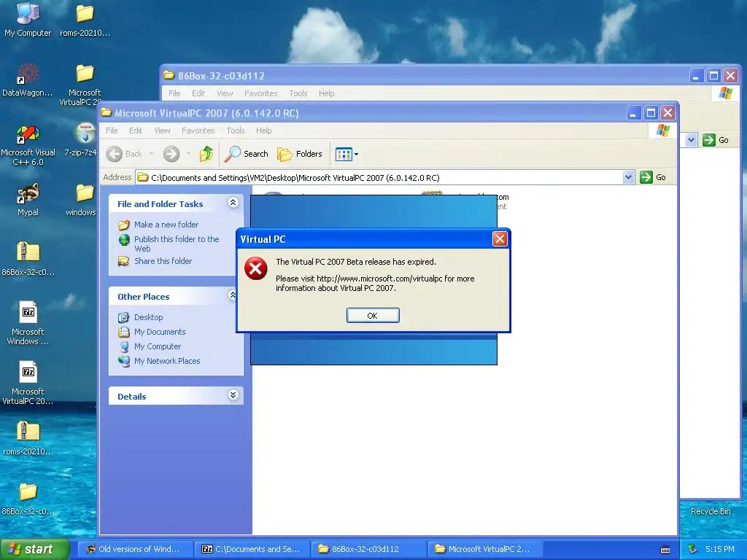Go to Desktop in Other Places
The height and width of the screenshot is (560, 747).
tap(149, 317)
